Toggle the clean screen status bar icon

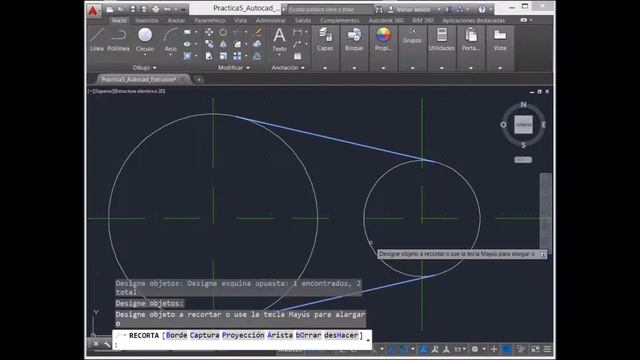535,349
